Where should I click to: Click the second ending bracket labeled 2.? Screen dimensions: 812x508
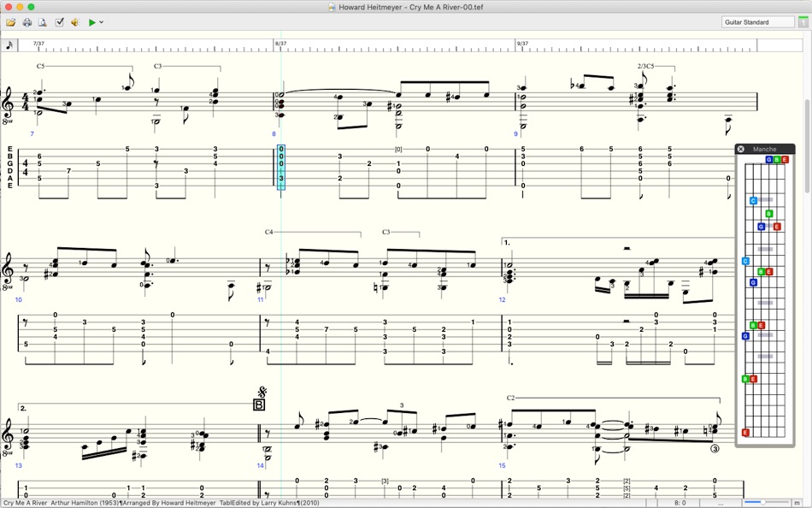pyautogui.click(x=23, y=409)
